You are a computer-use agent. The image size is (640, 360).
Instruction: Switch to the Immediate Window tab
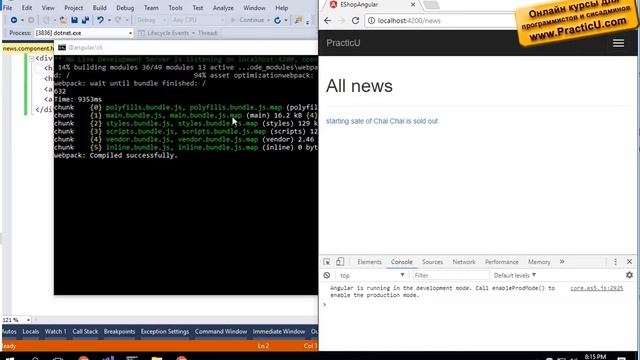(279, 331)
